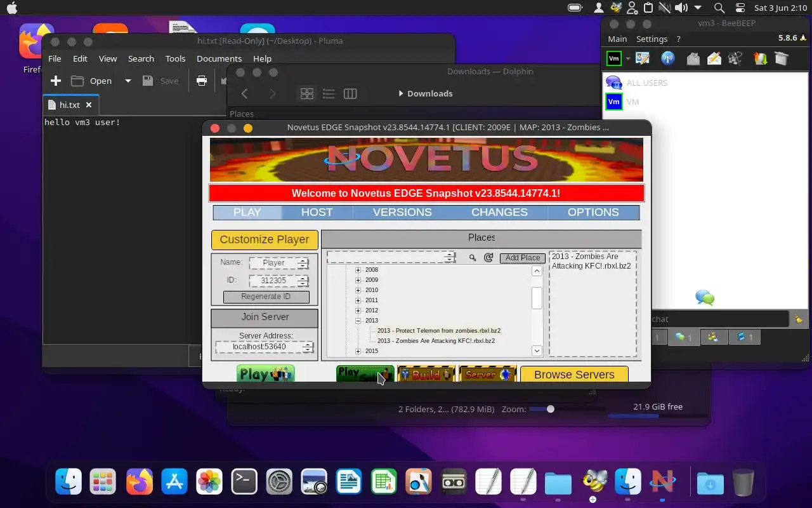The image size is (812, 508).
Task: Open Novetus icon in dock
Action: click(663, 482)
